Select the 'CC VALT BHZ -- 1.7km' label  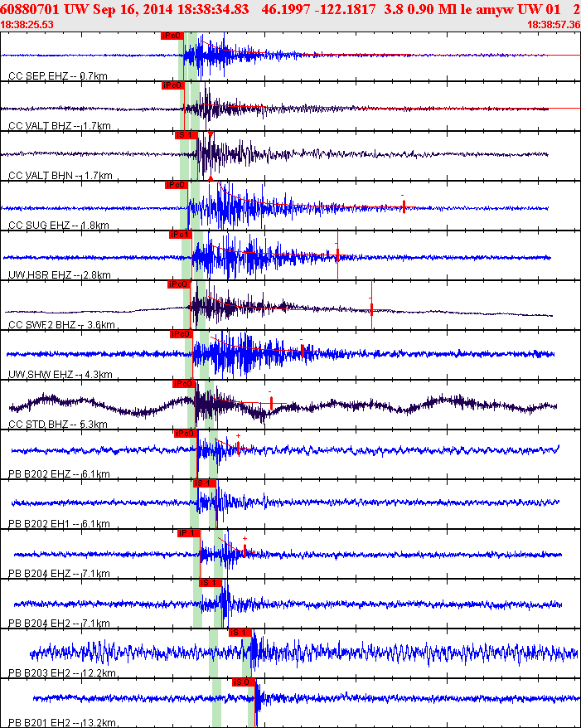click(60, 126)
